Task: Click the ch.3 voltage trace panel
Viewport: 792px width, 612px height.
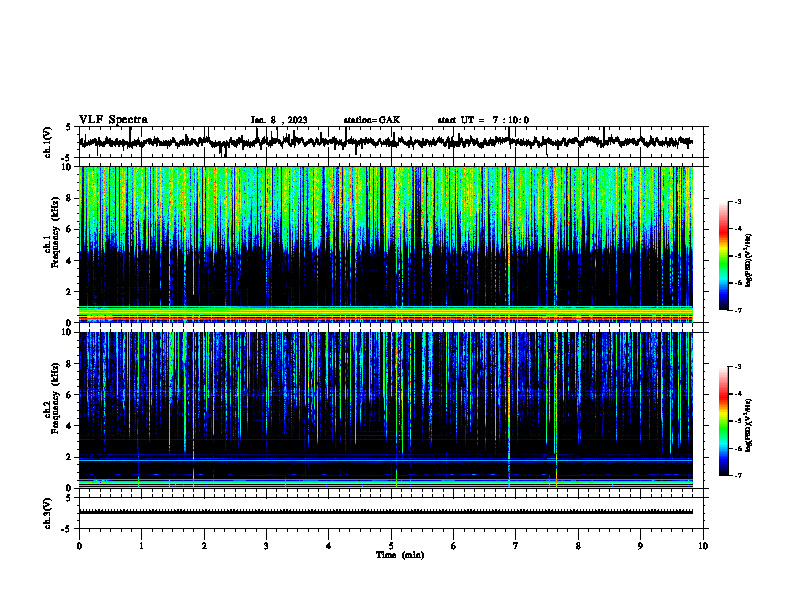Action: [386, 512]
